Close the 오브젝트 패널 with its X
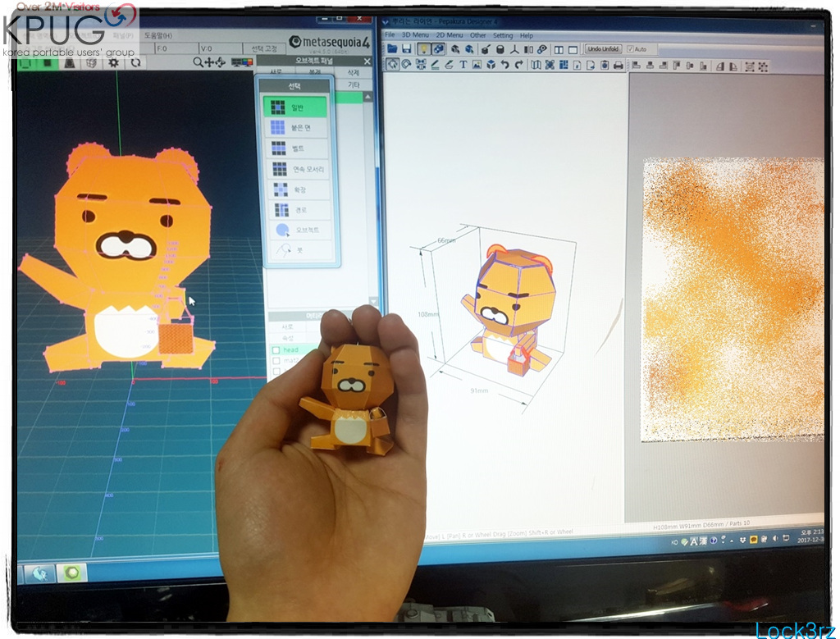This screenshot has width=840, height=639. click(x=367, y=61)
